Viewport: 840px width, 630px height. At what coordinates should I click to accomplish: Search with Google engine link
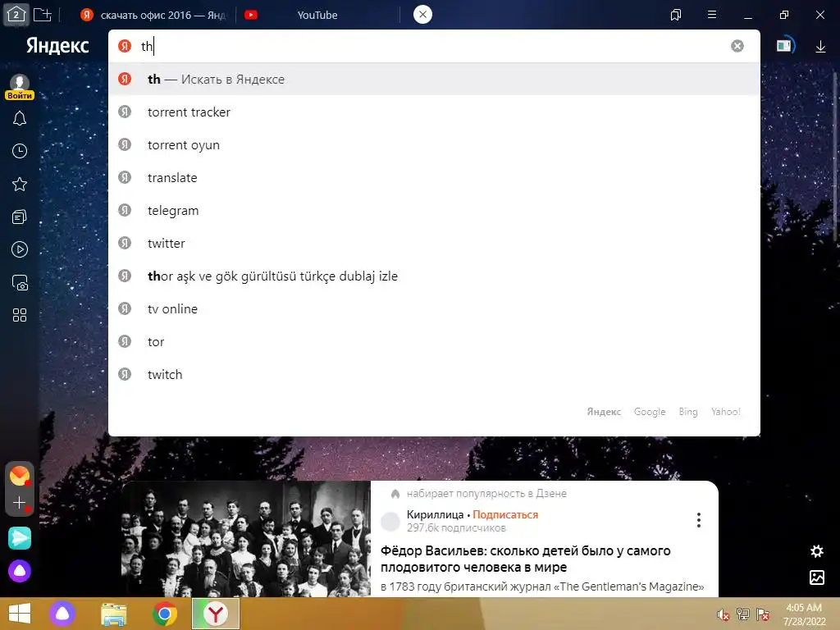(650, 412)
